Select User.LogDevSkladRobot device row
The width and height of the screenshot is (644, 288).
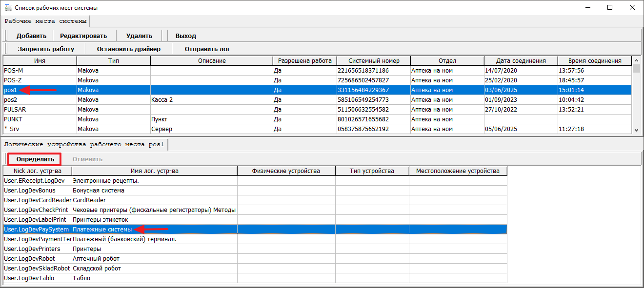click(255, 269)
